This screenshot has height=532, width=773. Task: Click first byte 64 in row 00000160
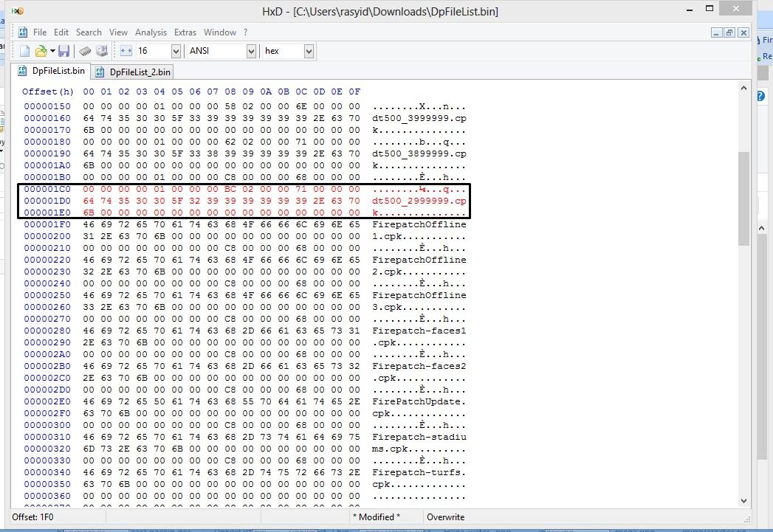(89, 118)
